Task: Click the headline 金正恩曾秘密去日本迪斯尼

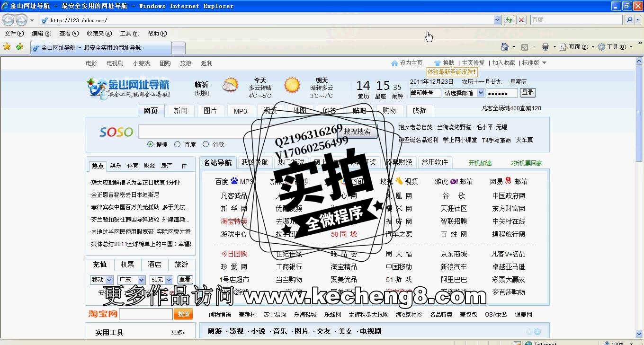Action: (x=125, y=195)
